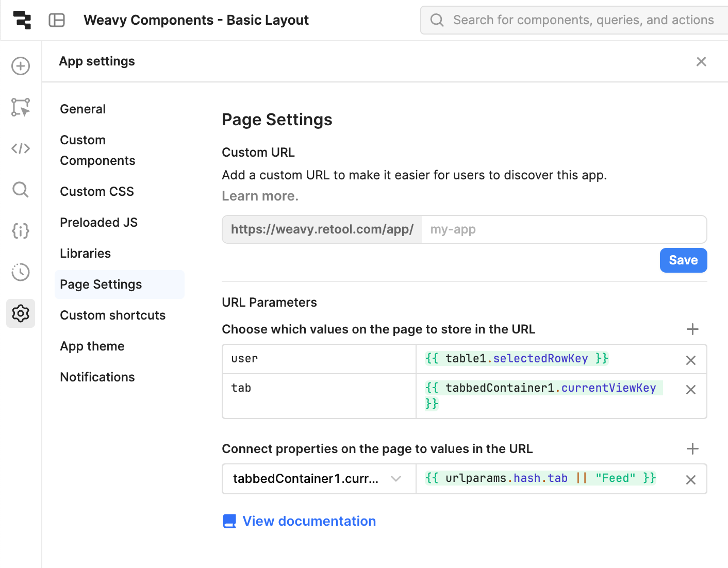Open the View documentation link

pyautogui.click(x=309, y=521)
